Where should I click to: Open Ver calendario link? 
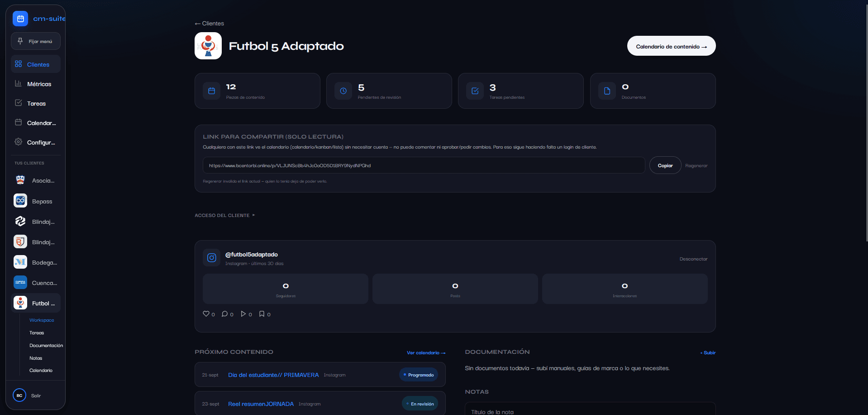click(426, 353)
